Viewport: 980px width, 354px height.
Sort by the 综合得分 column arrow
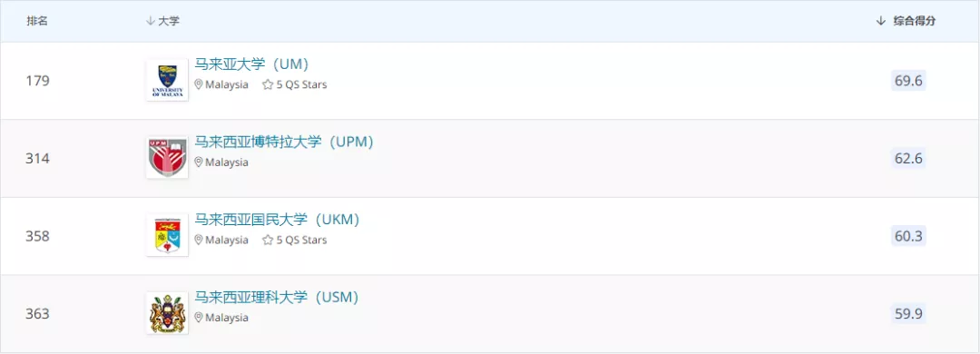point(880,21)
